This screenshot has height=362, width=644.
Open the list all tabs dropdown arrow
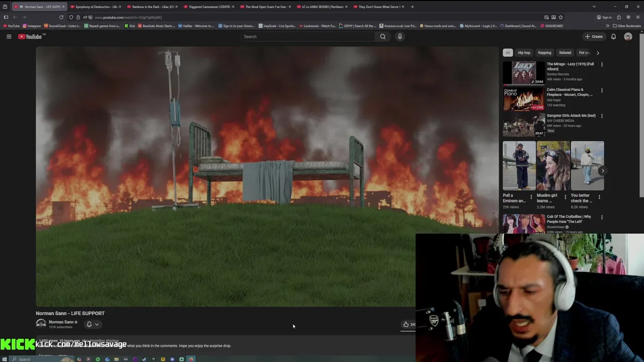[x=594, y=7]
